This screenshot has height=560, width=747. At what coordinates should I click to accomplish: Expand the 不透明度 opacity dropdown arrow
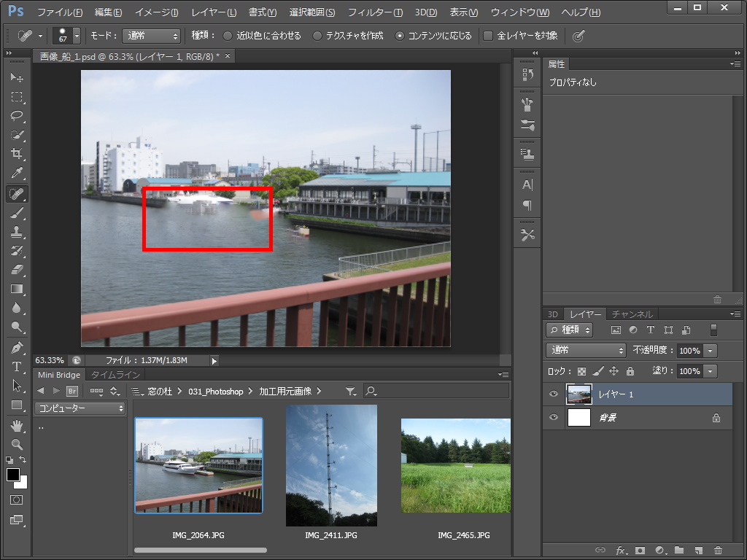tap(711, 351)
